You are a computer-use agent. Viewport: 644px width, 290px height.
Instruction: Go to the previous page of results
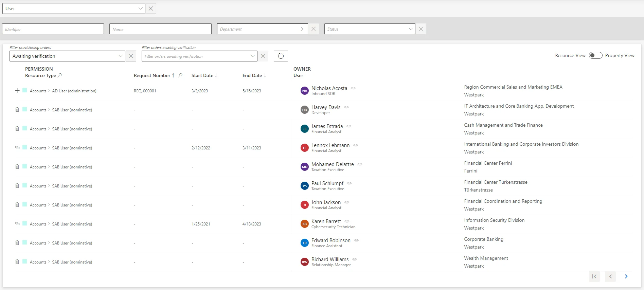[610, 276]
